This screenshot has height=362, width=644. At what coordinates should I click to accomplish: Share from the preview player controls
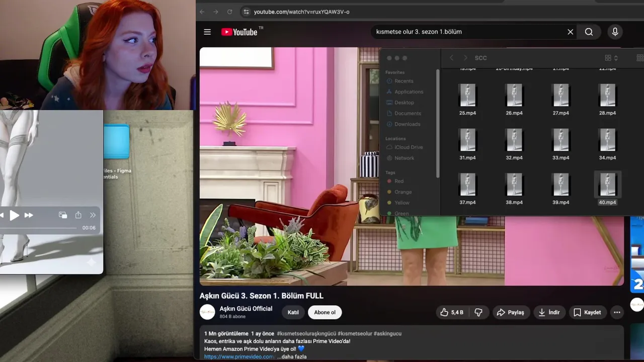(x=78, y=215)
